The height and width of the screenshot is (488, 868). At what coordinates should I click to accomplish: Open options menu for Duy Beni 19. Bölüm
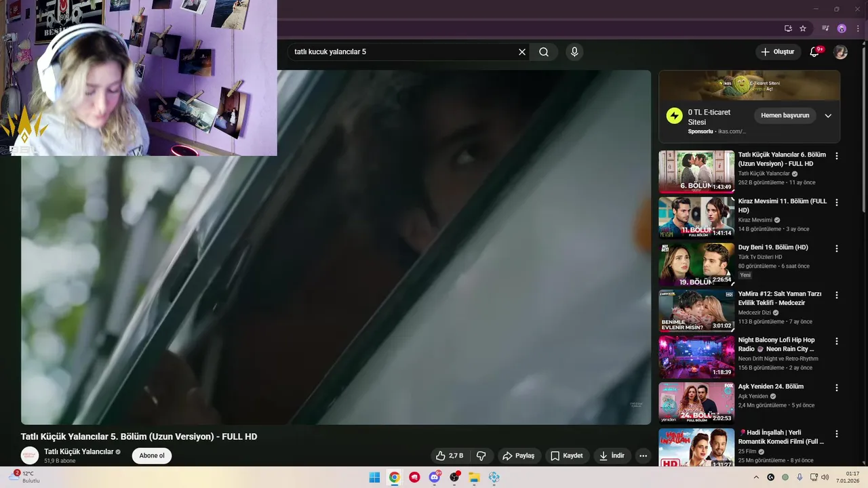point(837,249)
